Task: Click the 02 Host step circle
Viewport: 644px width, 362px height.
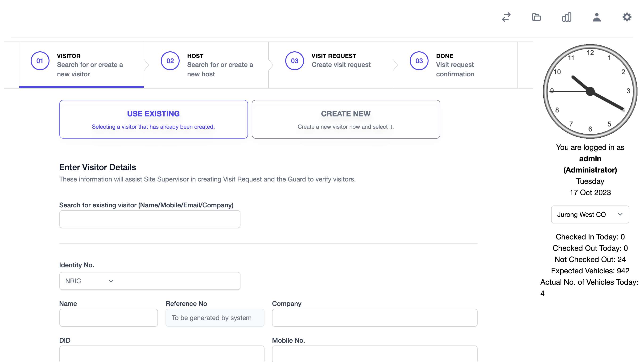Action: (x=170, y=61)
